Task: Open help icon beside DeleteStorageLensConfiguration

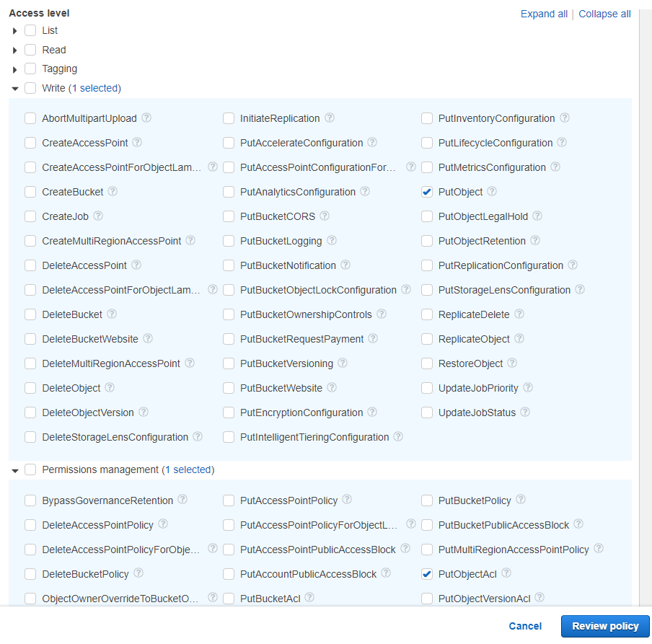Action: point(198,437)
